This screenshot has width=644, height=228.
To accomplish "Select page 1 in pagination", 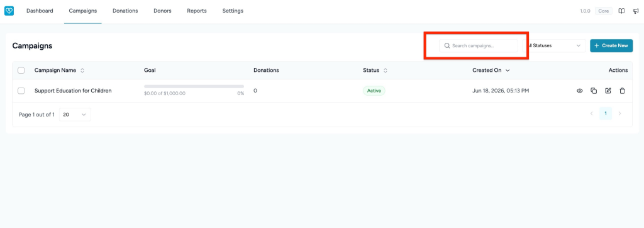I will click(x=606, y=113).
